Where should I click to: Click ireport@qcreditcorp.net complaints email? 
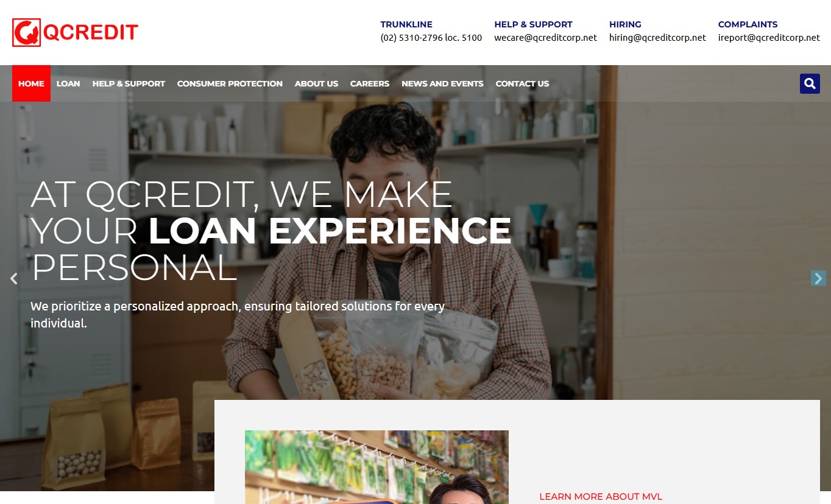[769, 38]
